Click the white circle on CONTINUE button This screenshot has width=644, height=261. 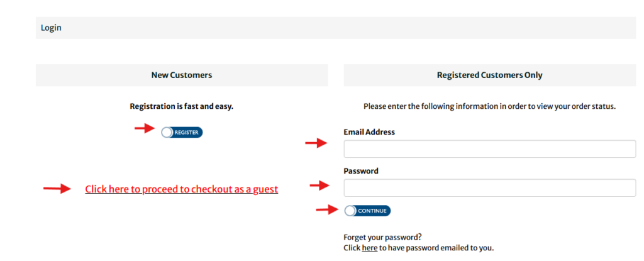coord(350,211)
